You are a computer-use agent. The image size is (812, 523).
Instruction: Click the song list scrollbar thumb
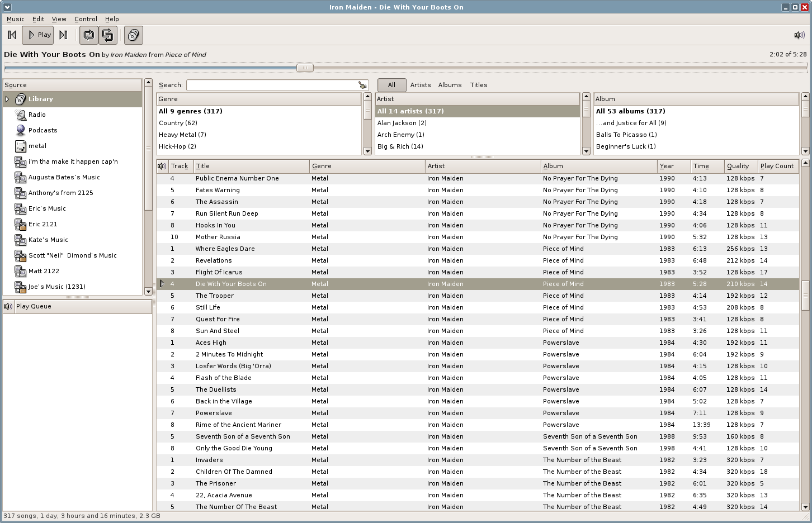click(805, 295)
